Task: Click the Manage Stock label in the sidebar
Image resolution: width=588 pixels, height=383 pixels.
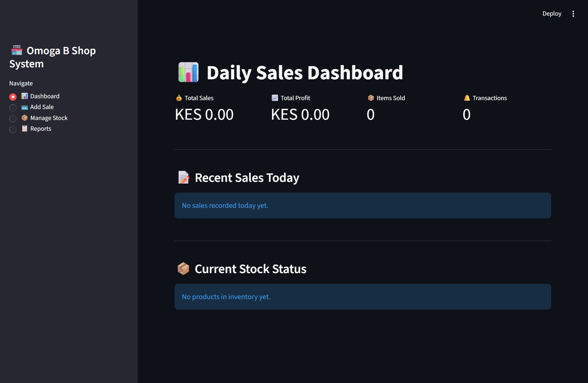Action: point(49,118)
